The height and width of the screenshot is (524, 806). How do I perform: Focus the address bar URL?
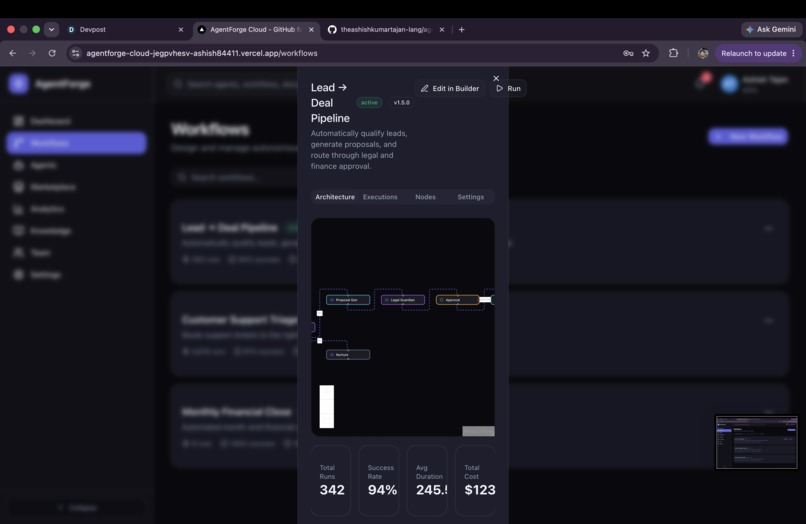point(202,53)
